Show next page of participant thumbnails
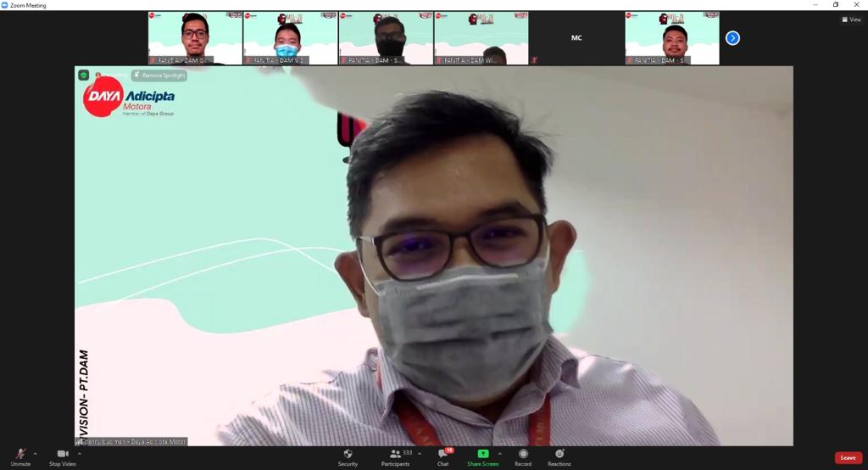The width and height of the screenshot is (868, 470). (x=732, y=37)
